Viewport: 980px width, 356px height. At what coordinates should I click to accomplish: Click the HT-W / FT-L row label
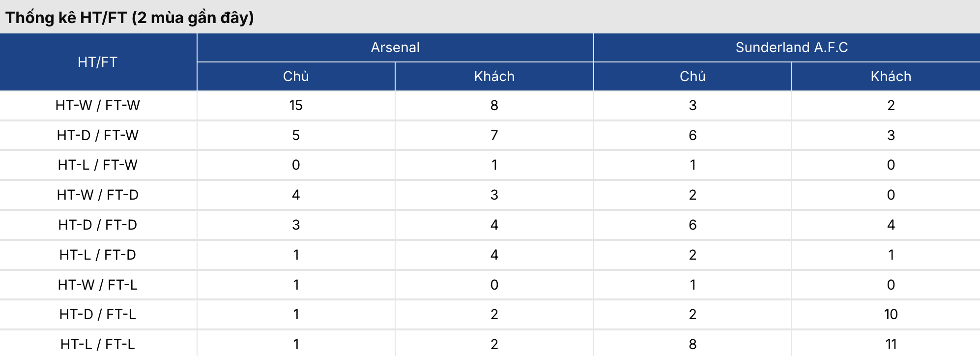tap(98, 285)
